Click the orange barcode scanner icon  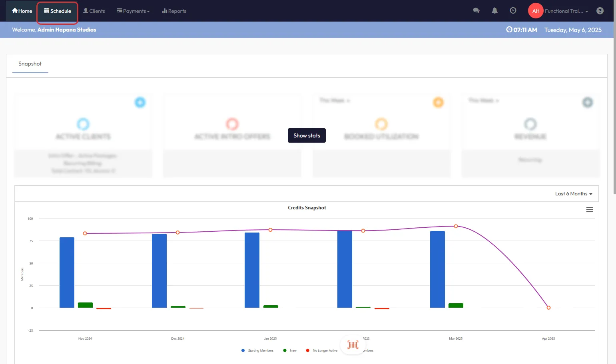353,345
